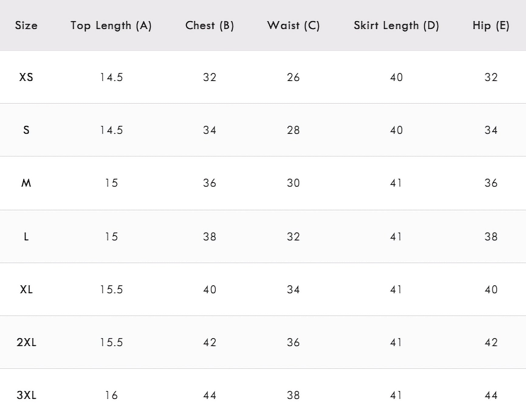Screen dimensions: 526x420
Task: Click the waist value for size XS
Action: click(293, 77)
